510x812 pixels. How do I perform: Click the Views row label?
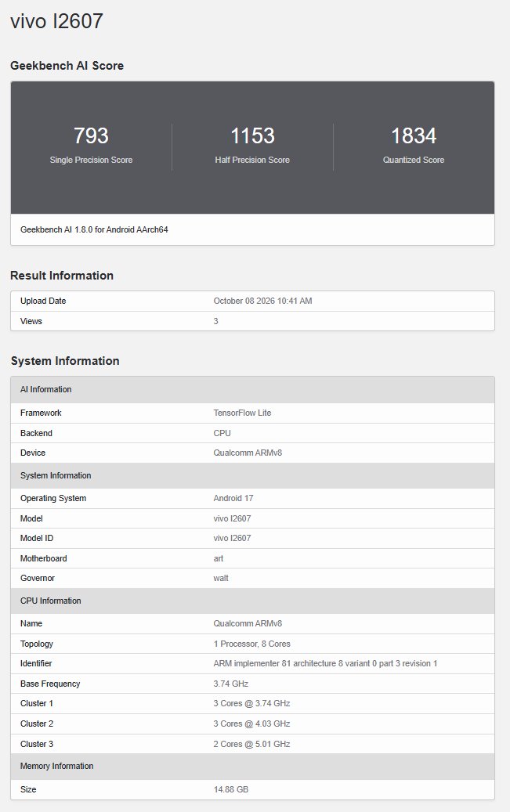(x=31, y=321)
